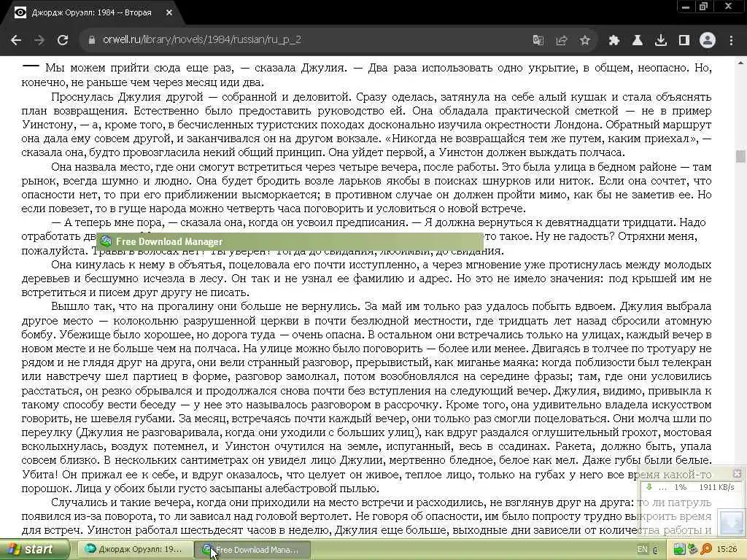Click the orange magnifier tray icon
Screen dimensions: 747x560
click(x=706, y=550)
